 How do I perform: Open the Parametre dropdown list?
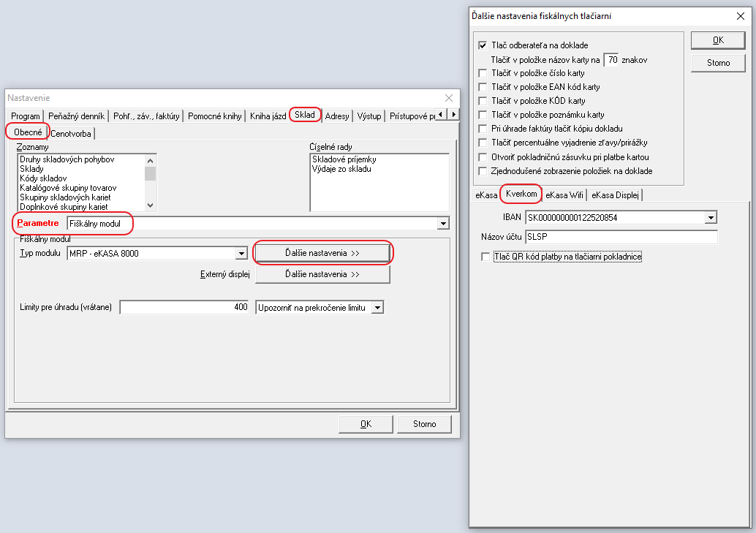[442, 223]
